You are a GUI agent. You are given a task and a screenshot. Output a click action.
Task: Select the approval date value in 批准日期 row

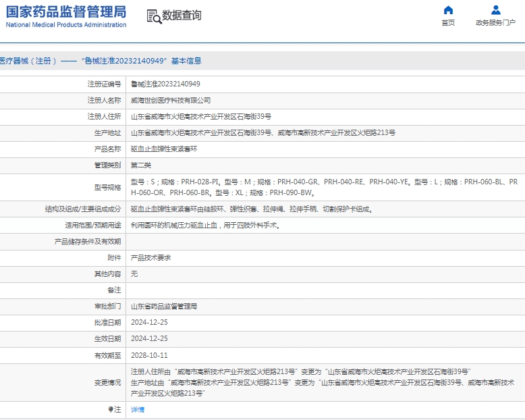pyautogui.click(x=149, y=323)
